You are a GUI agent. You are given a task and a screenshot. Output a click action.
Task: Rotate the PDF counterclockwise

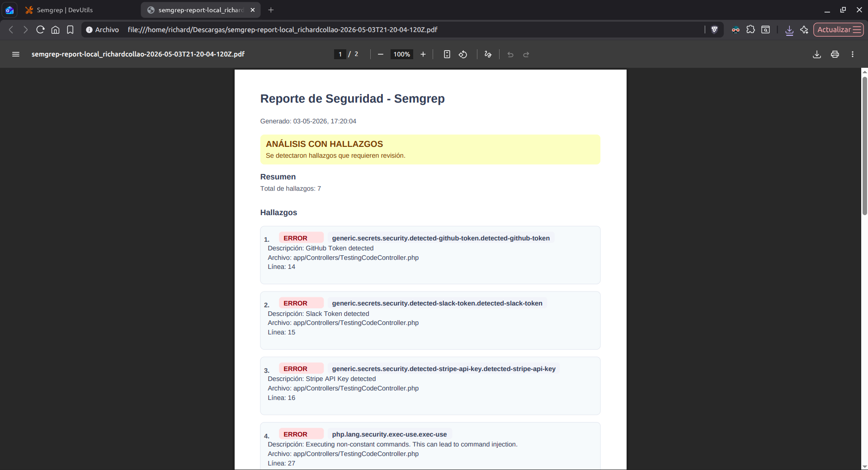click(x=463, y=54)
